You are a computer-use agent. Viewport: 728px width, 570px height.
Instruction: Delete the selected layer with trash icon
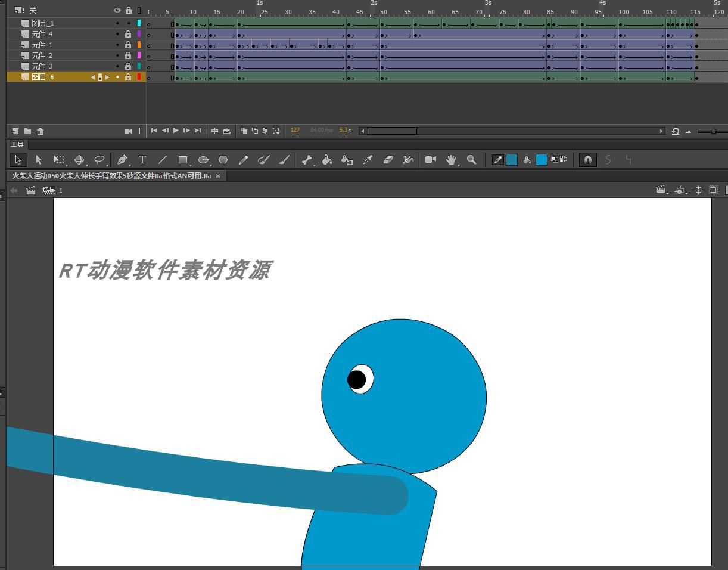(41, 131)
